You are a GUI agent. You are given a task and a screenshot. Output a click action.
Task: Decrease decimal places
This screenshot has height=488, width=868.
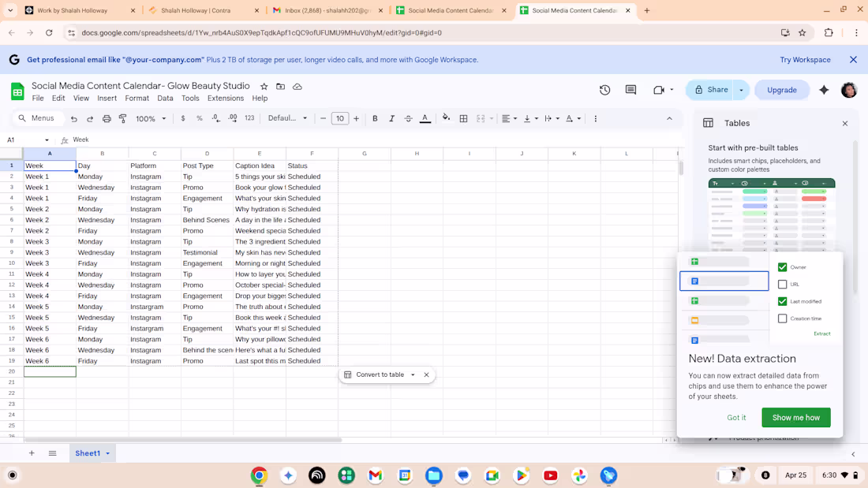pyautogui.click(x=216, y=118)
